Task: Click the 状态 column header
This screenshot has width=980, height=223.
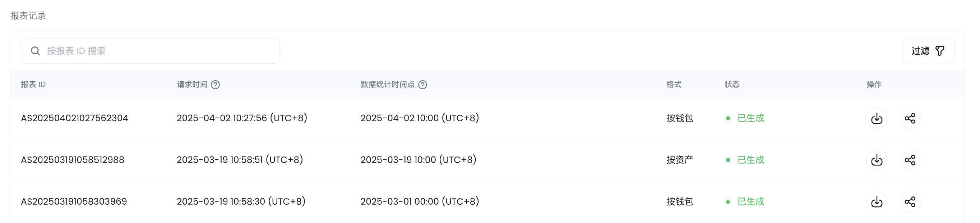Action: [x=732, y=85]
